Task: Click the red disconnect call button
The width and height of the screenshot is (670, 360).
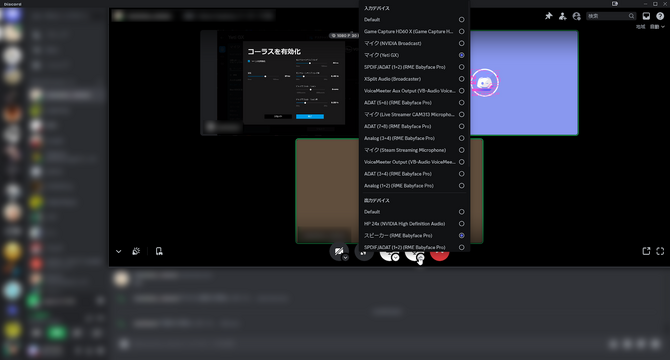Action: [439, 255]
